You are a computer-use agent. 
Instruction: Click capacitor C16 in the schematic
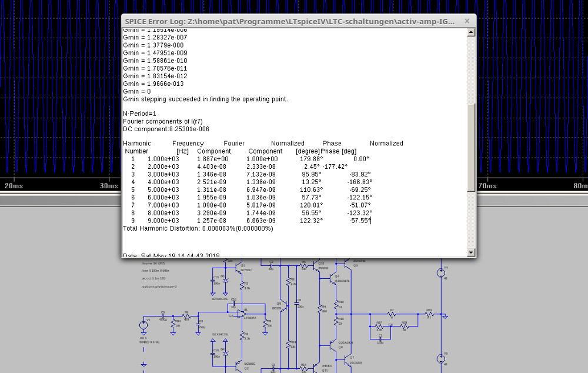click(213, 353)
